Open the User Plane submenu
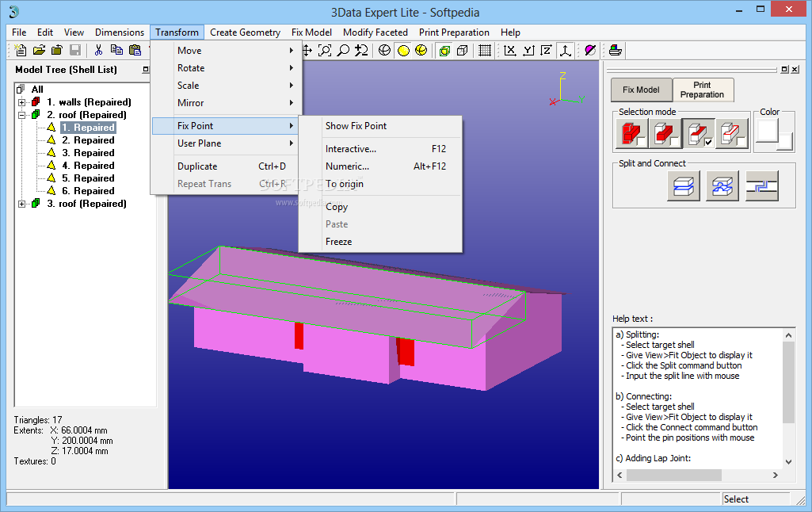Screen dimensions: 812x512 [227, 143]
